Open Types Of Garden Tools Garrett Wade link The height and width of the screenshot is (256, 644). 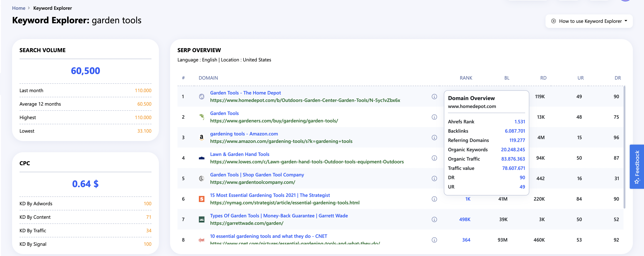coord(279,216)
